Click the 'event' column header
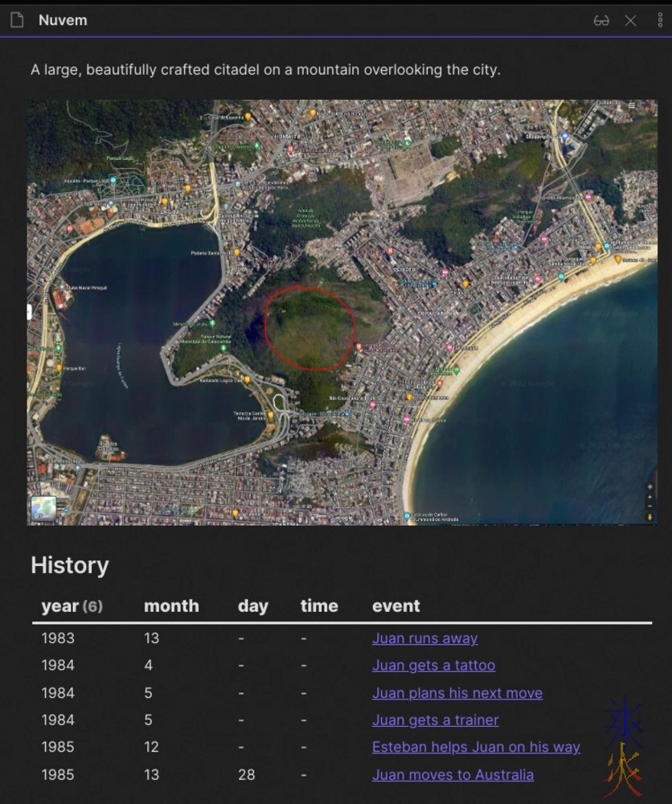 [395, 606]
